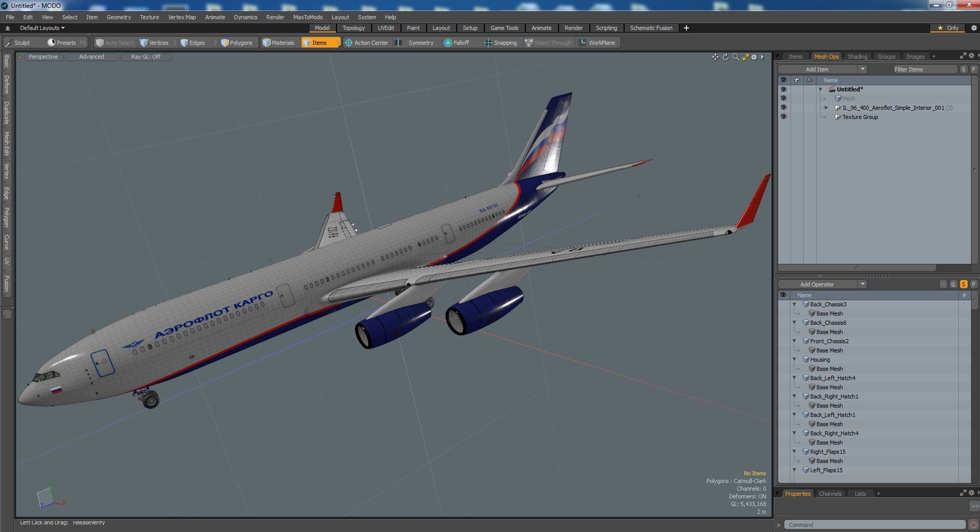980x532 pixels.
Task: Click the Advanced shading button
Action: [91, 57]
